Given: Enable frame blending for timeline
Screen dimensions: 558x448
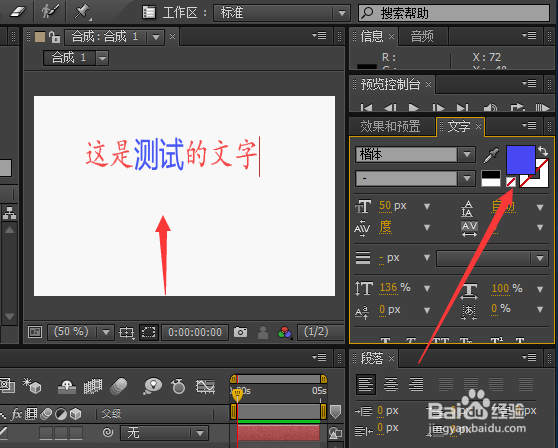Looking at the screenshot, I should 93,387.
